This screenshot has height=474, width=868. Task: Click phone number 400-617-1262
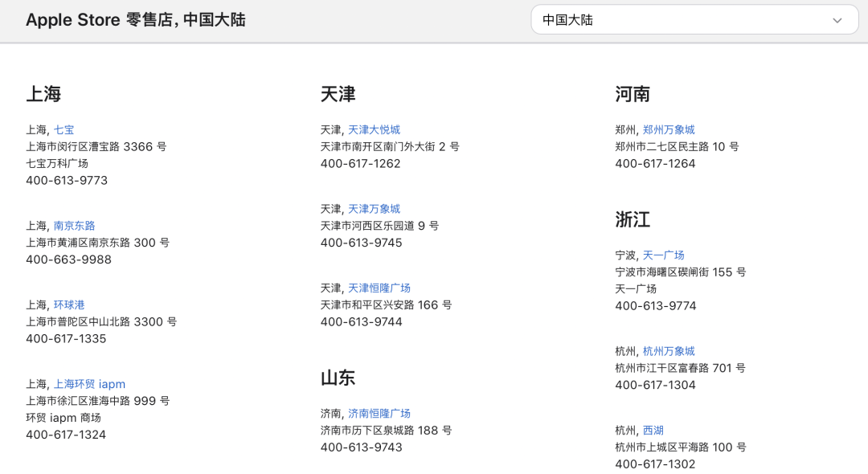coord(360,164)
